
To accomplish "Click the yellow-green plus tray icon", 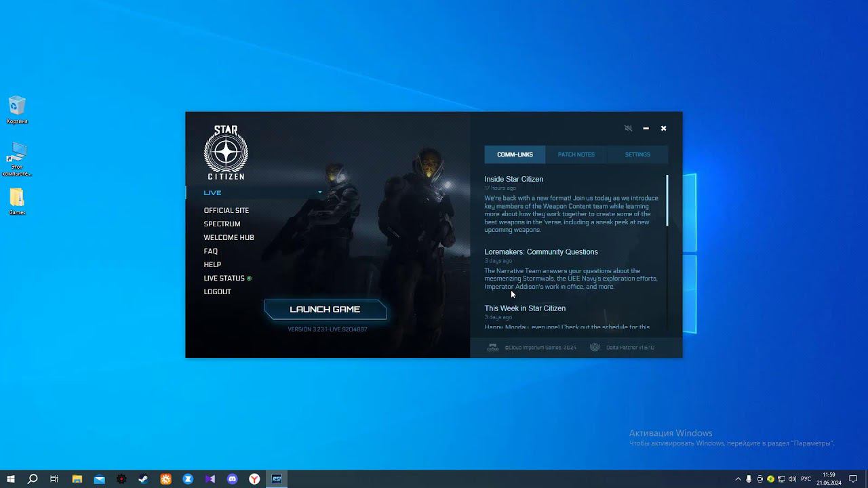I will point(770,479).
